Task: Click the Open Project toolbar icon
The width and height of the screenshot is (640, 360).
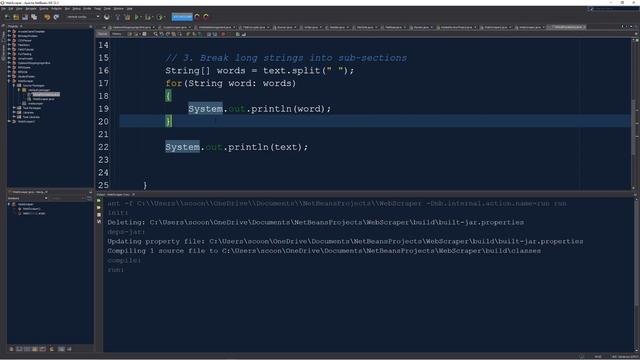Action: click(x=25, y=17)
